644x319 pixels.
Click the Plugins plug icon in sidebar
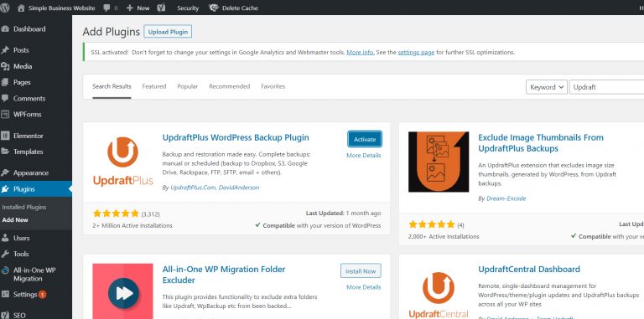point(5,189)
